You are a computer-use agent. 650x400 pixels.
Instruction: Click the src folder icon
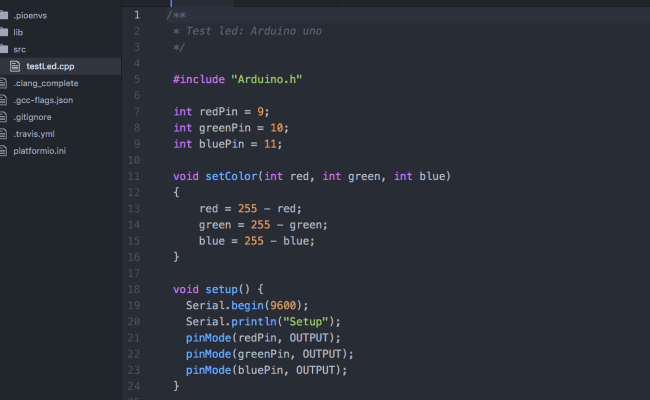point(4,49)
